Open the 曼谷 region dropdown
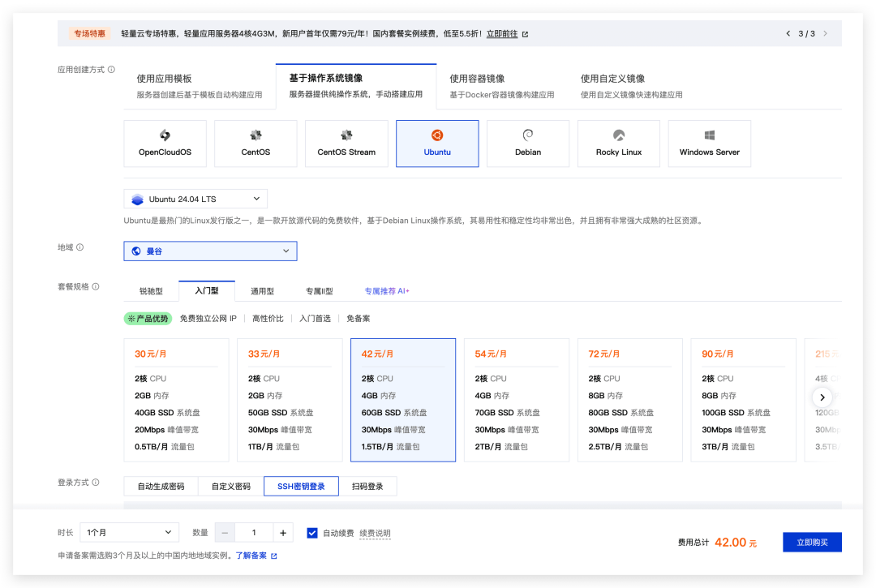 210,251
